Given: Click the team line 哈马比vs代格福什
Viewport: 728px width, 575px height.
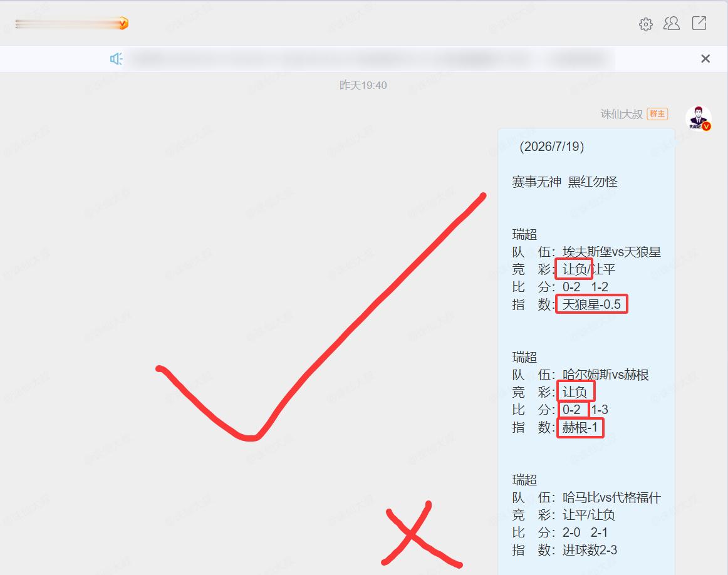Looking at the screenshot, I should point(611,497).
